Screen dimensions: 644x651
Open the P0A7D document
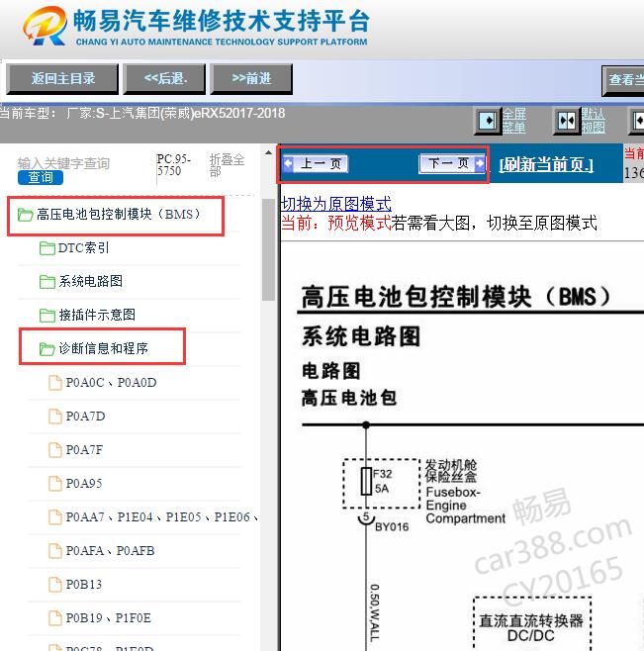tap(85, 416)
